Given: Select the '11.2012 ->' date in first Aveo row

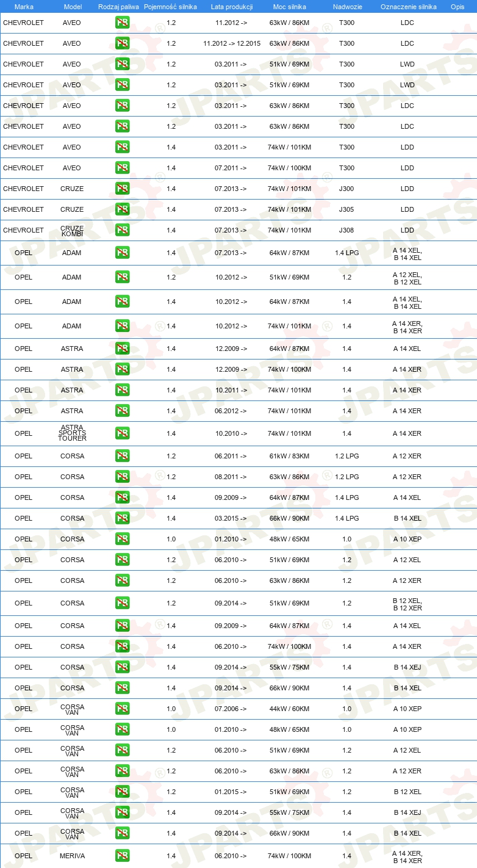Looking at the screenshot, I should [231, 23].
